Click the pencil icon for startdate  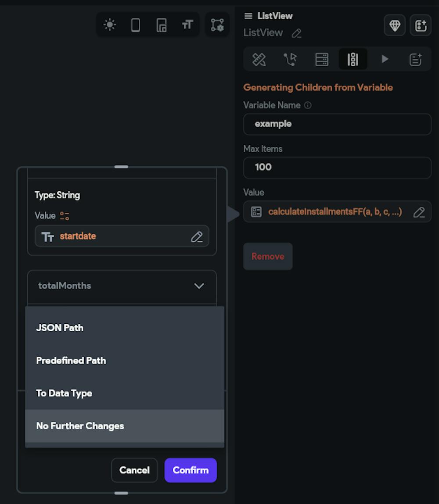click(197, 236)
